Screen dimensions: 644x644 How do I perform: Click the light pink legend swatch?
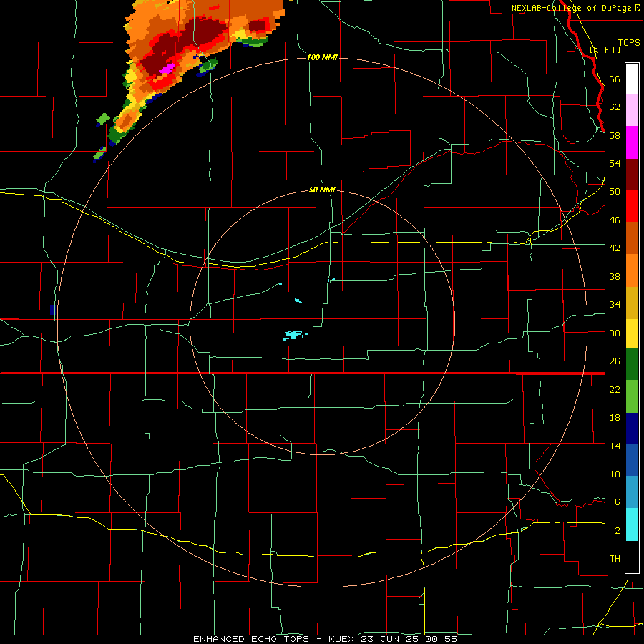pyautogui.click(x=632, y=110)
